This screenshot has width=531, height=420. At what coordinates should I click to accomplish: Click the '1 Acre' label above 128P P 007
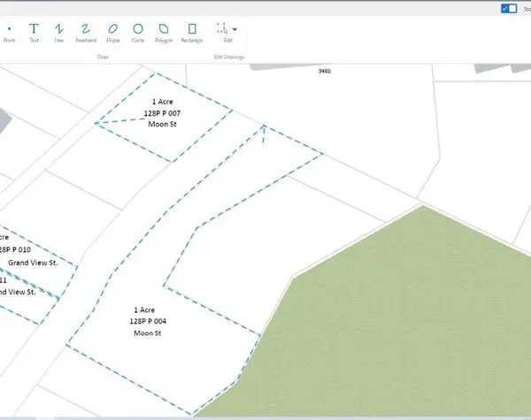163,102
